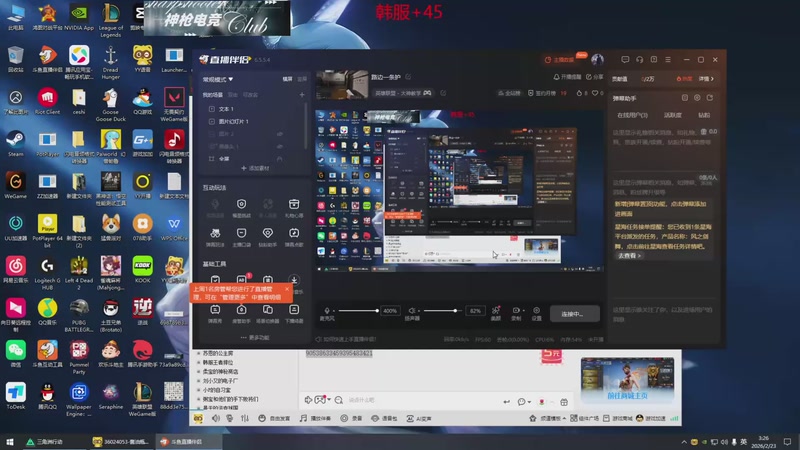Switch to 竖屏 orientation tab
Screen dimensions: 800x450
coord(302,79)
